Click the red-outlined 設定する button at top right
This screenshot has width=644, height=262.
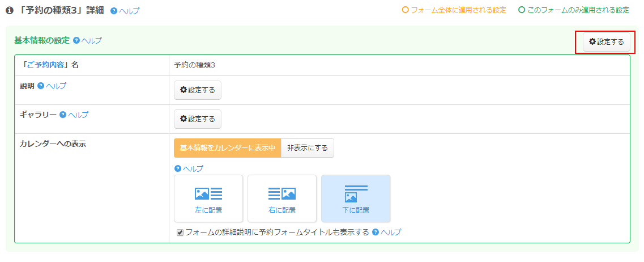tap(607, 42)
